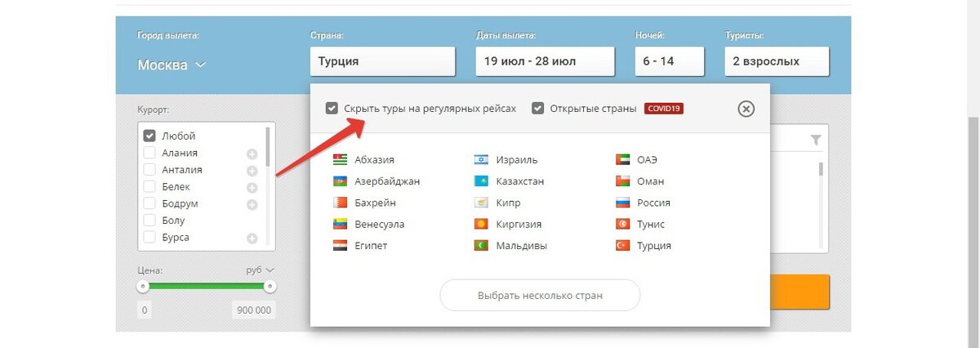The width and height of the screenshot is (980, 348).
Task: Select ОАЭ from the country list
Action: click(x=648, y=160)
